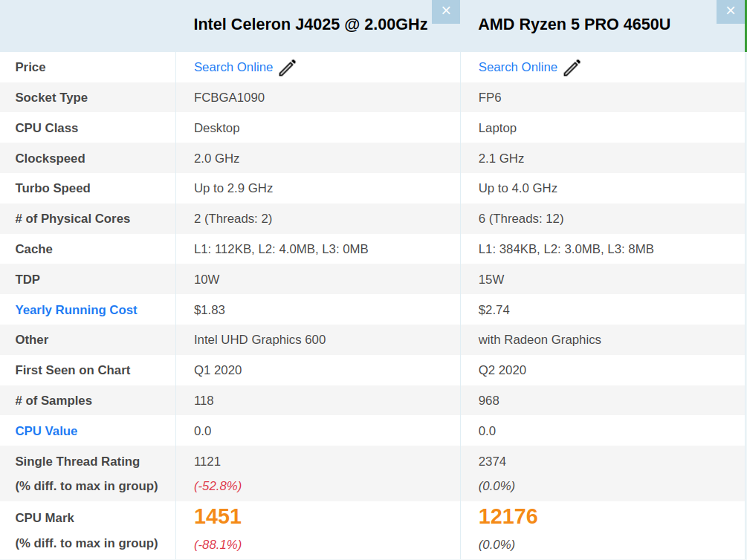The height and width of the screenshot is (560, 747).
Task: Click the 1121 single thread rating
Action: point(207,461)
